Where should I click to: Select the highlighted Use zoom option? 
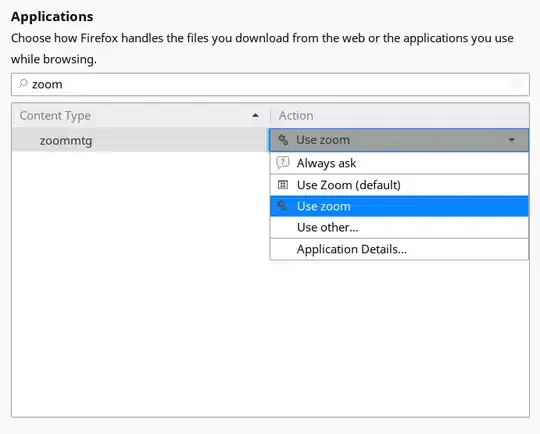(x=399, y=206)
